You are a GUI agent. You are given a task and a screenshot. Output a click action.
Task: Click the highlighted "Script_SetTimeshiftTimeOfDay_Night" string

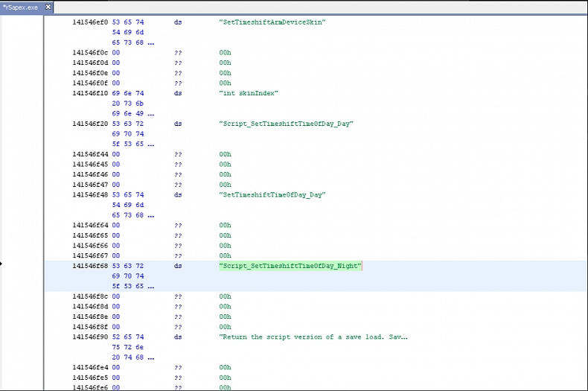(290, 266)
